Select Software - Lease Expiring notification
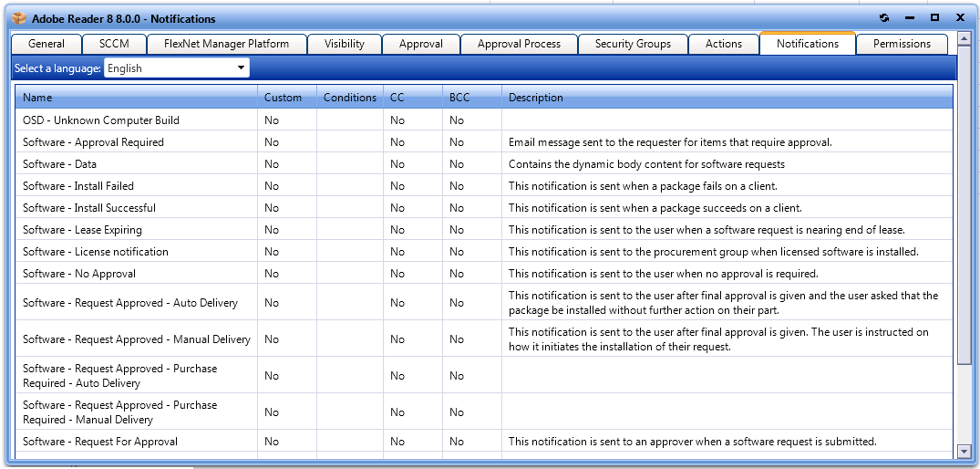 pyautogui.click(x=484, y=230)
